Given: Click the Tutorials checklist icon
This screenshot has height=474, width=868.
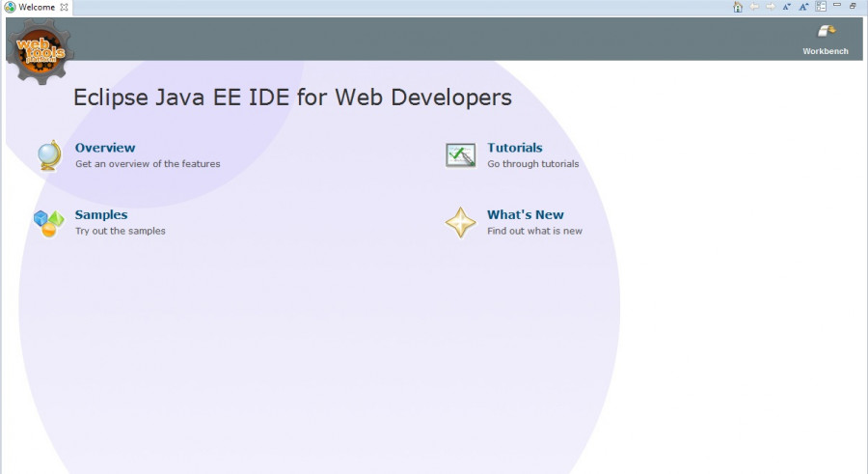Looking at the screenshot, I should point(461,155).
